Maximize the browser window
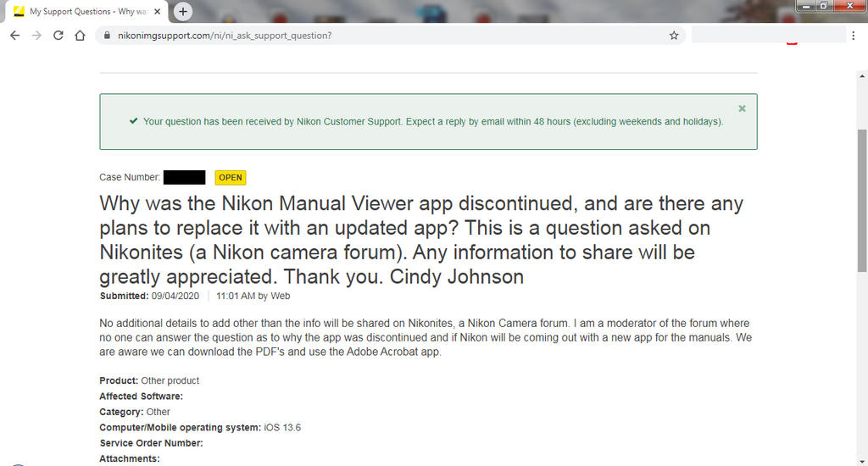 [822, 6]
